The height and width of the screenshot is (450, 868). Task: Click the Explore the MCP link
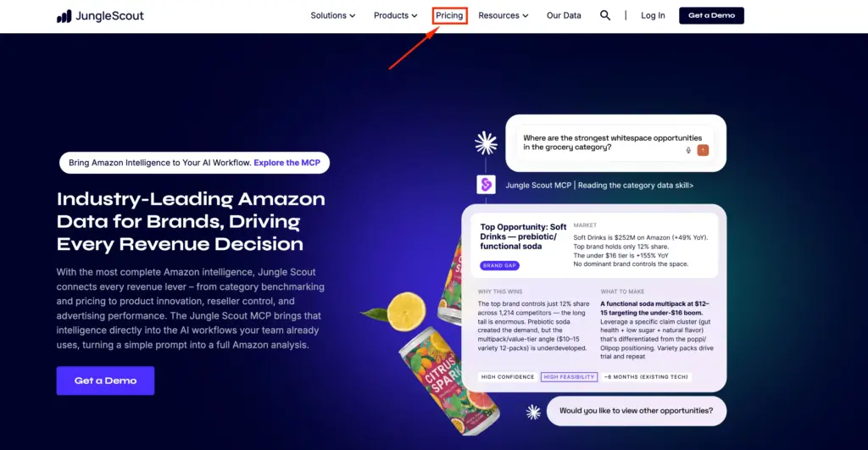coord(287,163)
